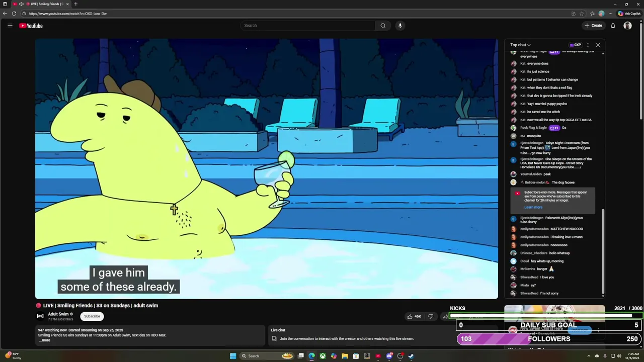Subscribe to the Adult Swim channel
Viewport: 644px width, 362px height.
92,316
